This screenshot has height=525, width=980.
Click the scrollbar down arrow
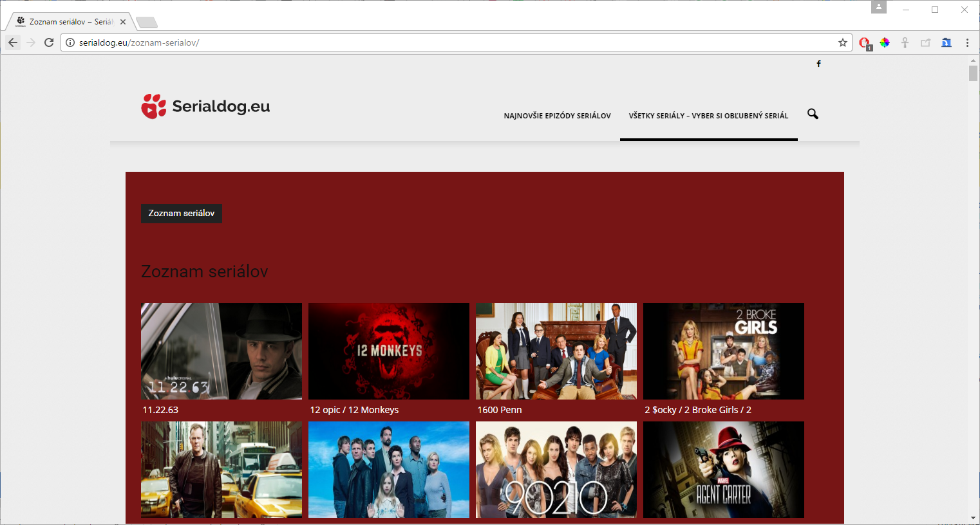973,518
